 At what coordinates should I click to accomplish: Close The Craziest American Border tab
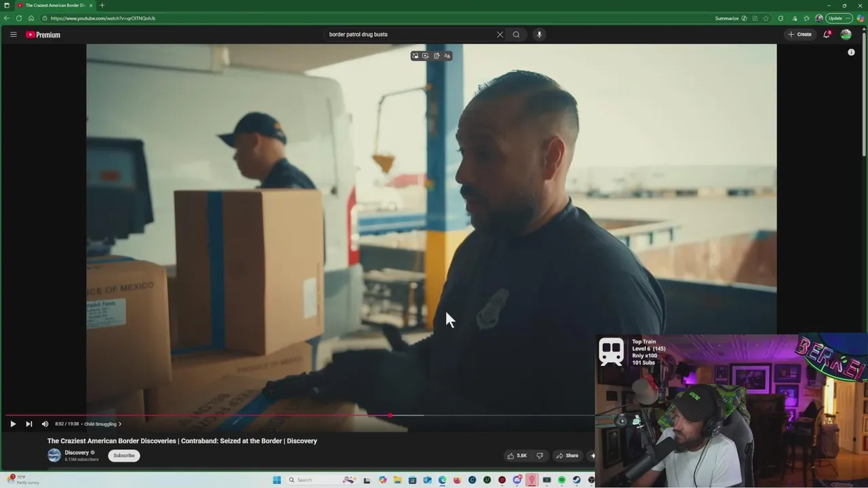[91, 5]
